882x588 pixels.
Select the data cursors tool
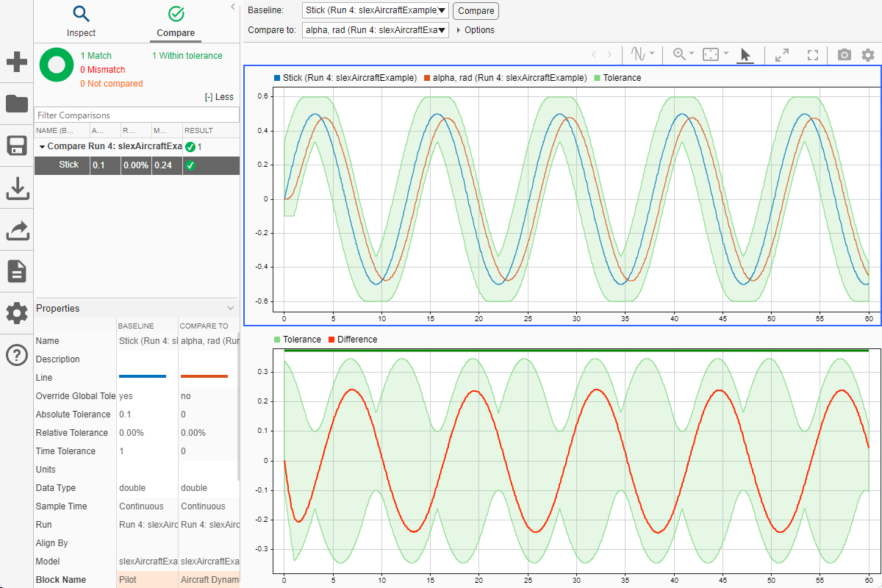(x=638, y=54)
